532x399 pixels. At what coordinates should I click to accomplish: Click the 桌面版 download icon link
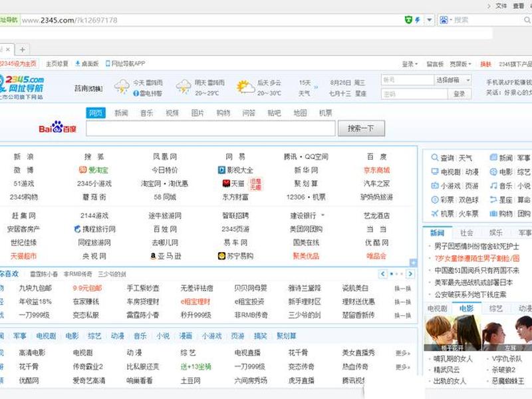click(87, 63)
